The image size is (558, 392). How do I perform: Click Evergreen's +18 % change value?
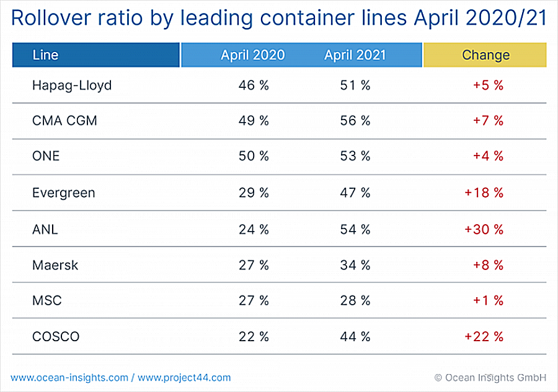point(484,193)
